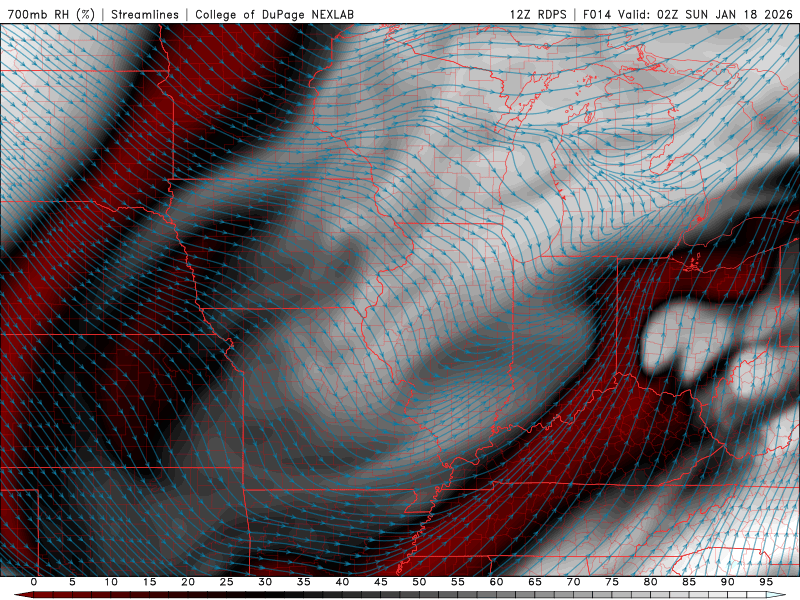Click the colorbar label "30"

tap(265, 582)
